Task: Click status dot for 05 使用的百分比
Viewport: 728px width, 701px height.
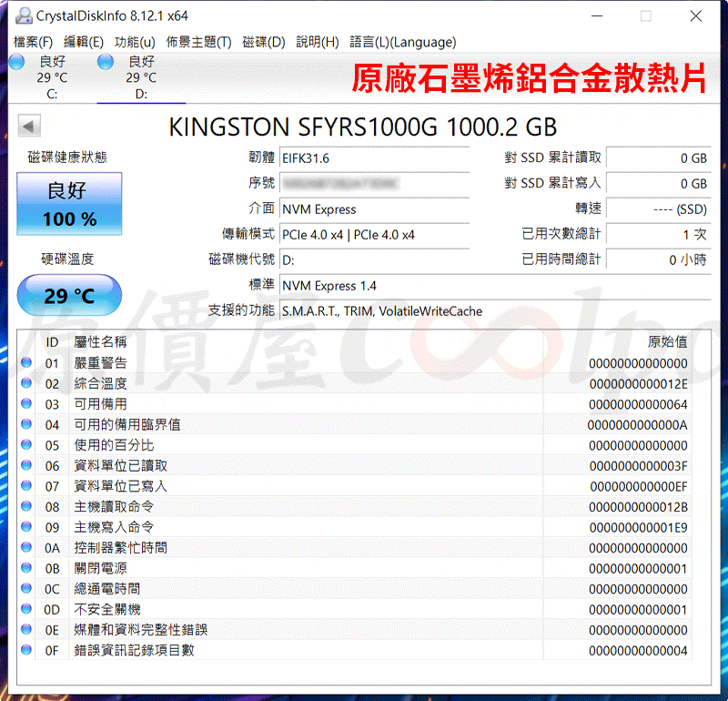Action: point(26,444)
